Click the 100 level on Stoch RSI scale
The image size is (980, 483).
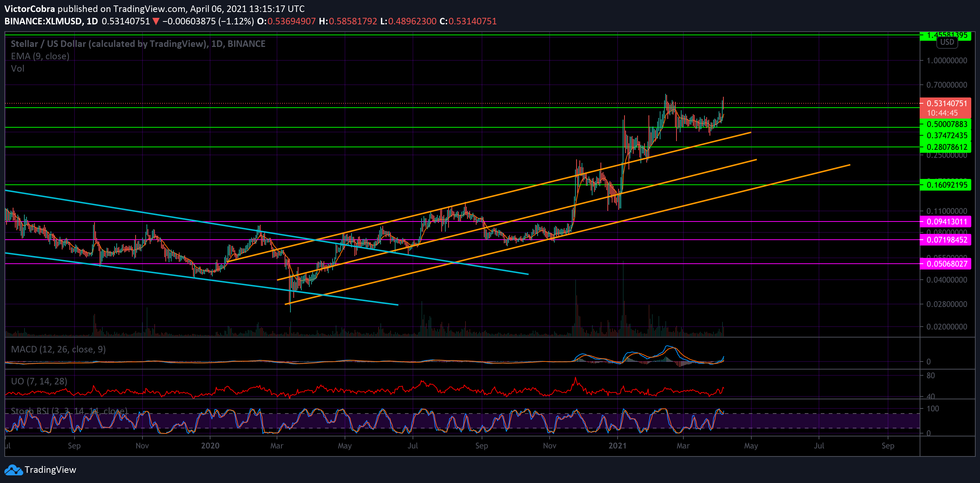(933, 409)
